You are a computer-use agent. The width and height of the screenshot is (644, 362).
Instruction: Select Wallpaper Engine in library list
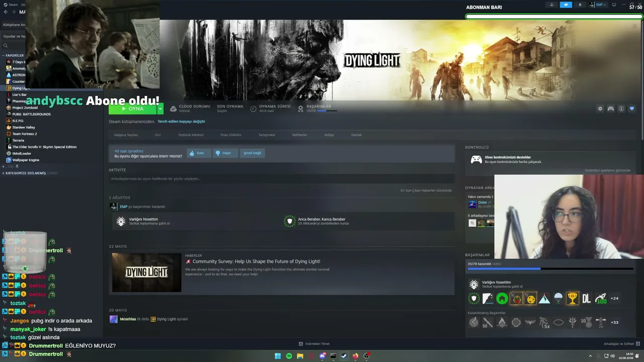coord(26,160)
